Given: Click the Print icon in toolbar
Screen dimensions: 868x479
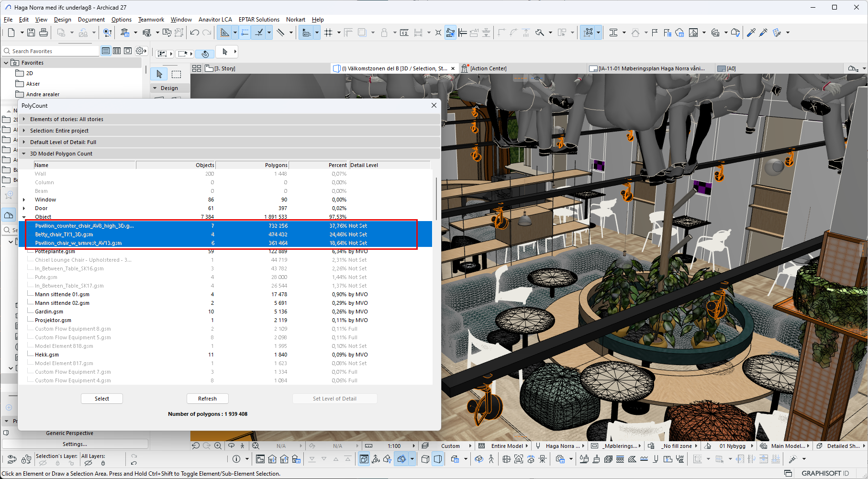Looking at the screenshot, I should pyautogui.click(x=44, y=33).
